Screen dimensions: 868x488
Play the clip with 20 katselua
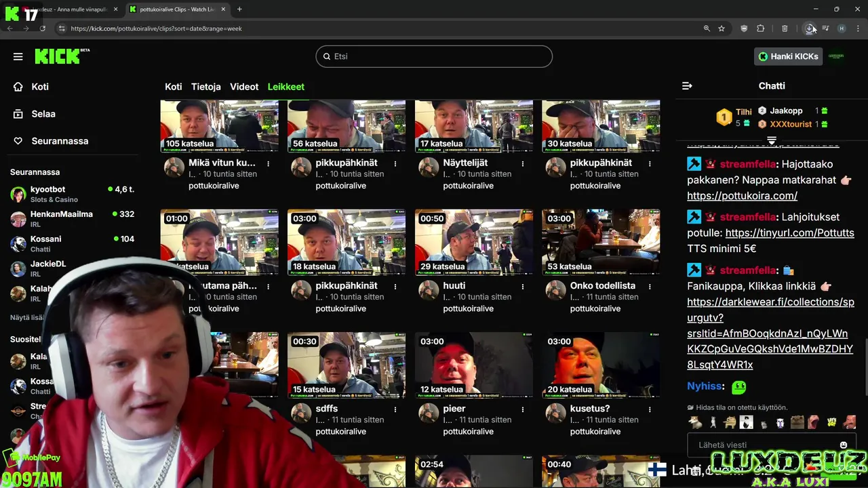tap(601, 365)
